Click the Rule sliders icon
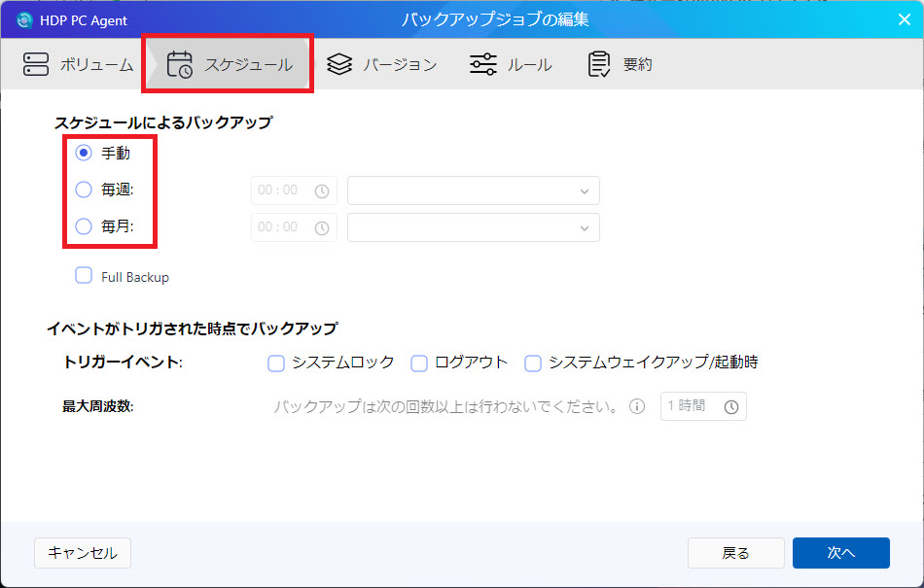The image size is (924, 588). (x=482, y=65)
